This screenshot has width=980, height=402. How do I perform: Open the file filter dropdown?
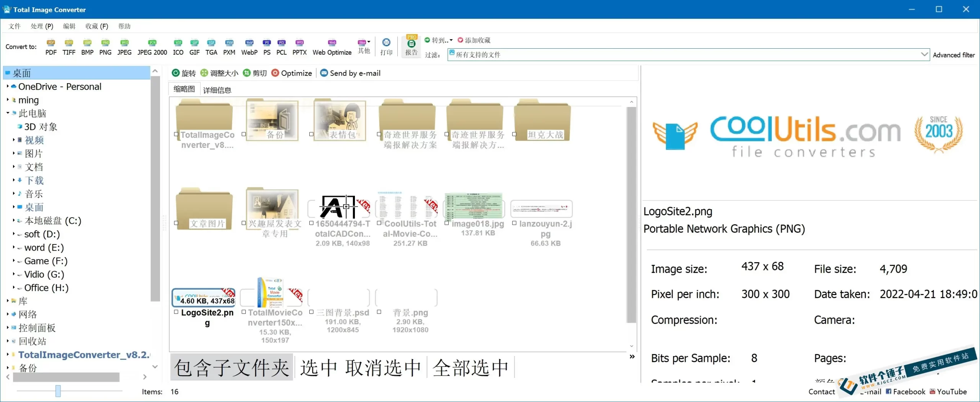924,54
